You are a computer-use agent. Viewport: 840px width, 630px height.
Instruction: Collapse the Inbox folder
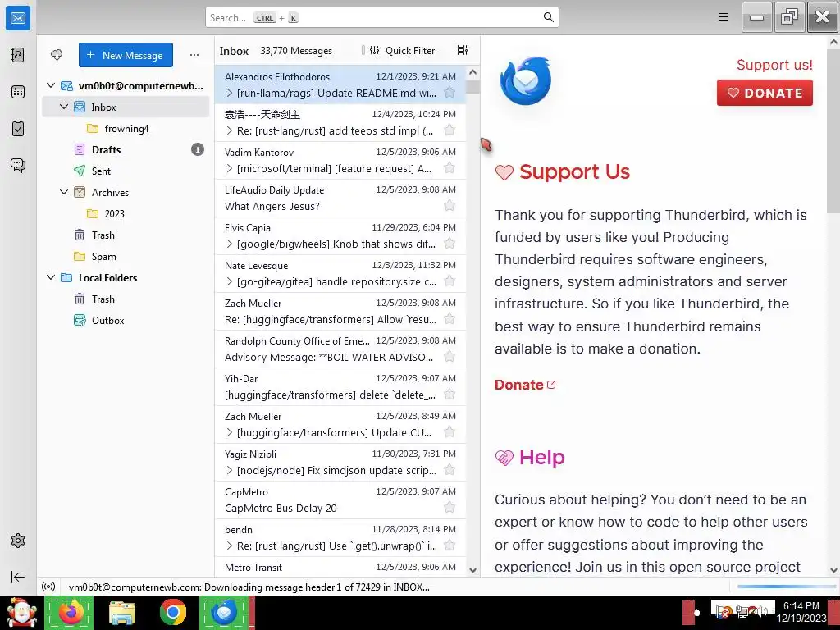point(64,107)
